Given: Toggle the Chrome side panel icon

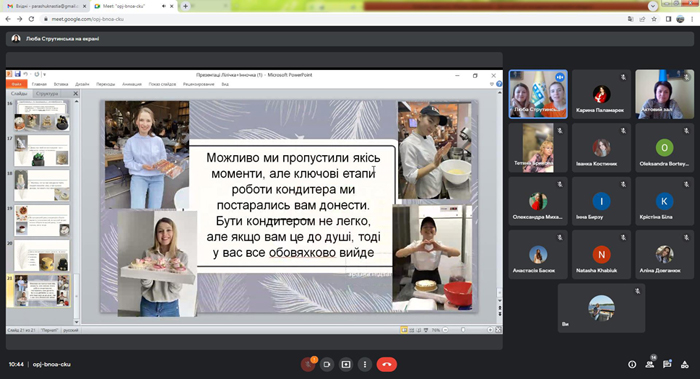Looking at the screenshot, I should click(668, 19).
